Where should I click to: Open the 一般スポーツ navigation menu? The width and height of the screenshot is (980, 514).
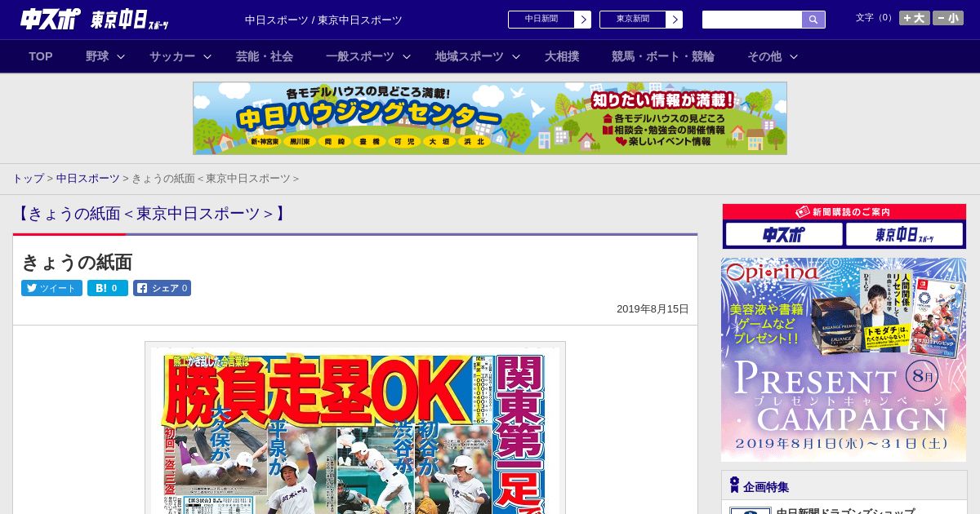[x=359, y=56]
